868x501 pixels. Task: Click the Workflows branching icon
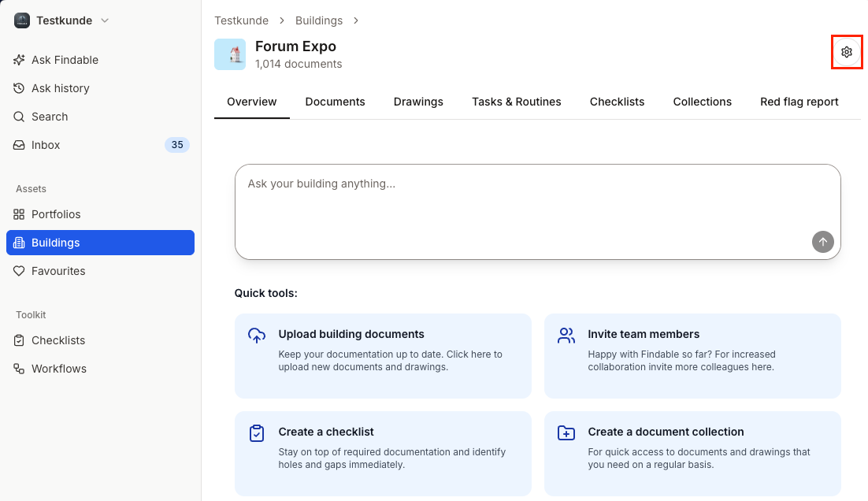17,368
